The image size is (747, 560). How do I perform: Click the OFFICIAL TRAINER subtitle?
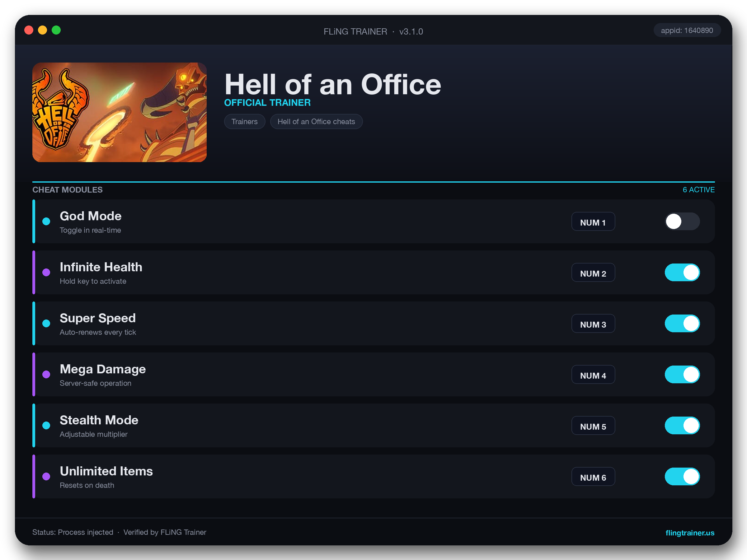267,103
